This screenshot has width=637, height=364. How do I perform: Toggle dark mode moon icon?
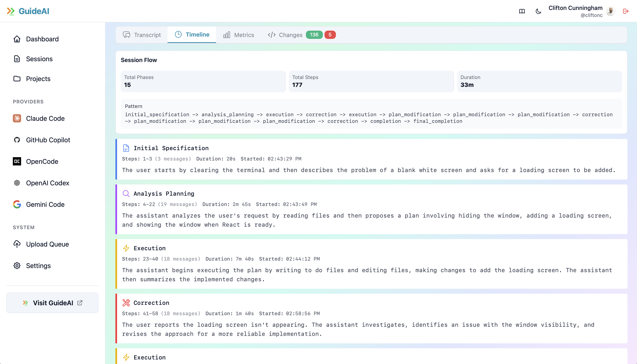point(538,11)
